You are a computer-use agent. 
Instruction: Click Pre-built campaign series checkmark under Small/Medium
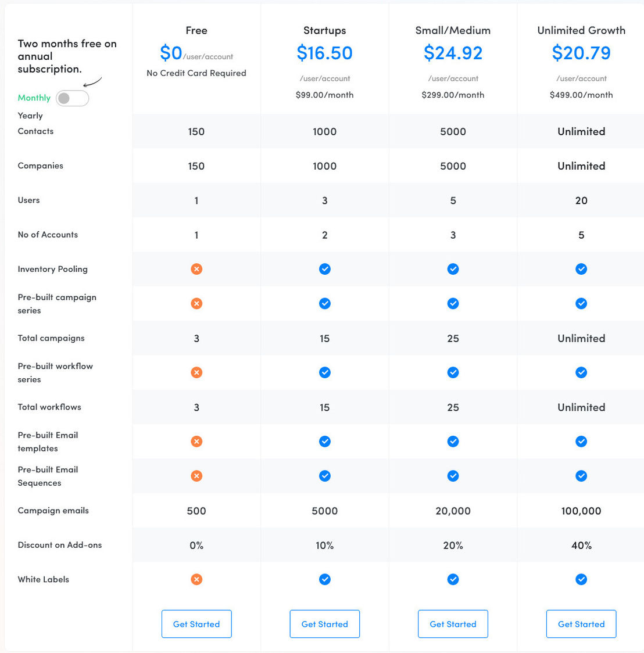click(x=453, y=304)
